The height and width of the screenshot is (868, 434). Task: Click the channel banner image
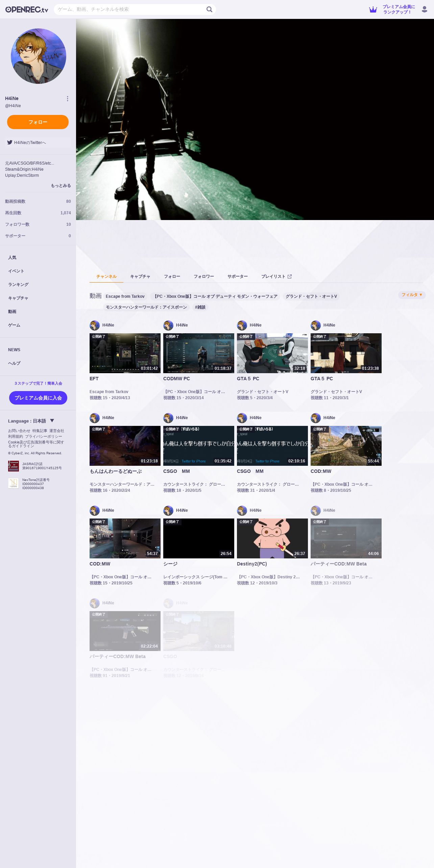[x=255, y=119]
